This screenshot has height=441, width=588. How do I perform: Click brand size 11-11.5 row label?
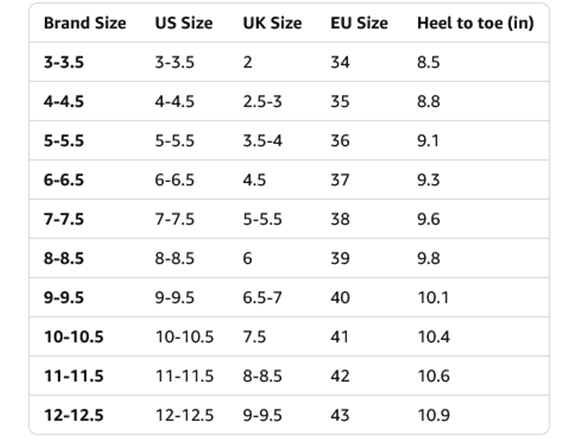(74, 376)
